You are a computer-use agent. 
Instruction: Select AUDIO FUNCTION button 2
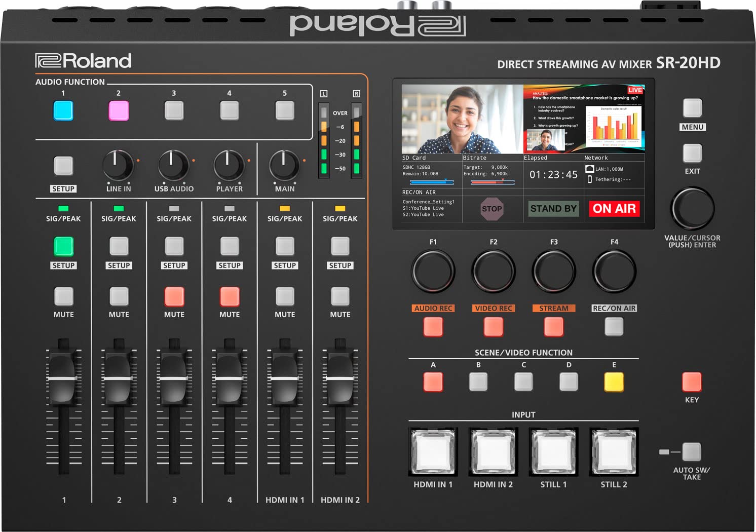pos(118,109)
